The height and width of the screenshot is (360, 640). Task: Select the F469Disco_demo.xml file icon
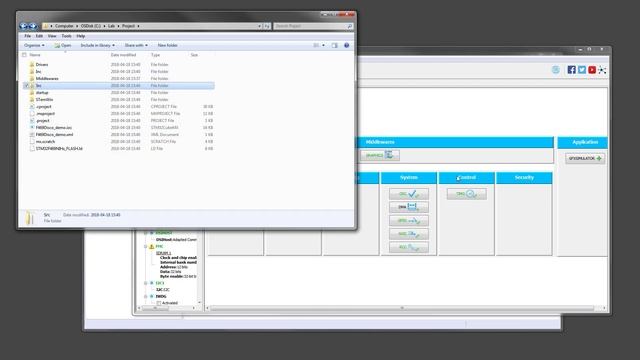pos(32,135)
